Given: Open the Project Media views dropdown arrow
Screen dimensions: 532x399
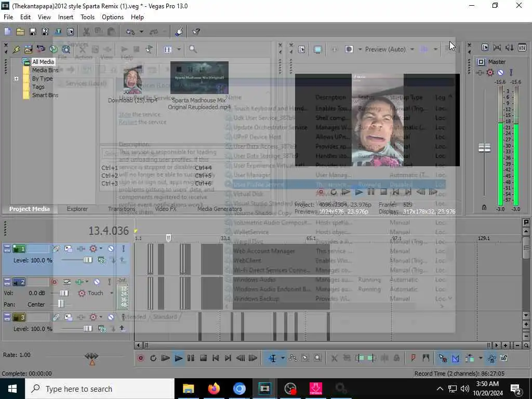Looking at the screenshot, I should click(x=179, y=49).
